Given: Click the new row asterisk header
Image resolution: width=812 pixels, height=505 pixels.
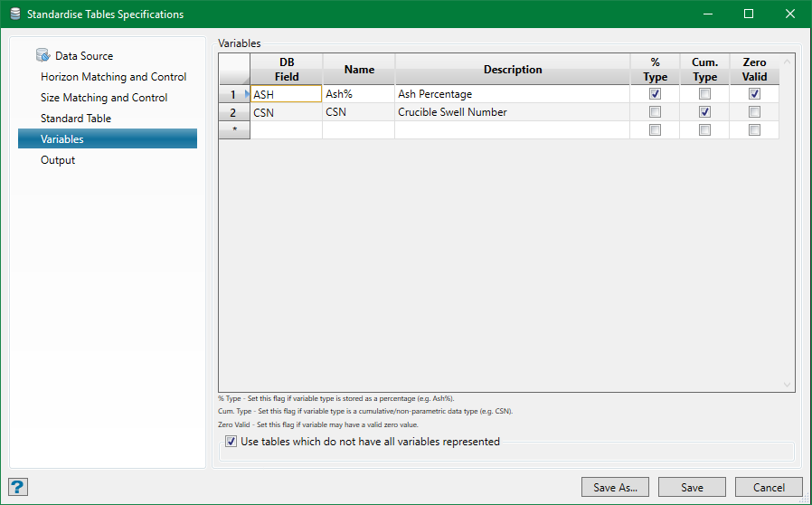Looking at the screenshot, I should point(234,130).
